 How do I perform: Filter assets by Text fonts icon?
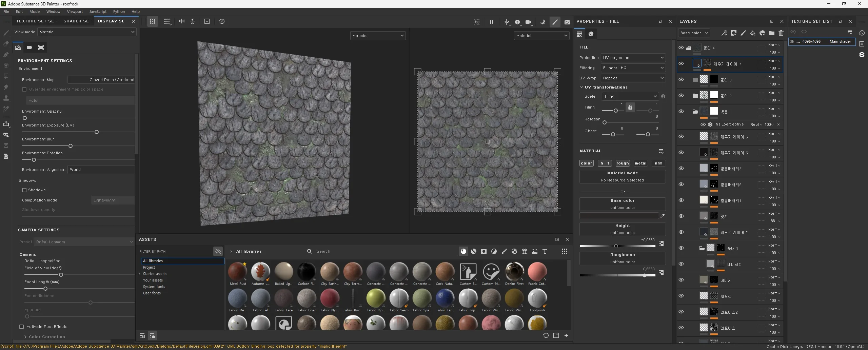545,251
